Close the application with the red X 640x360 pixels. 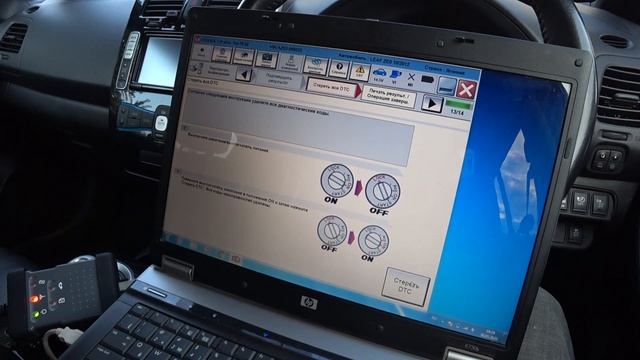click(x=466, y=90)
